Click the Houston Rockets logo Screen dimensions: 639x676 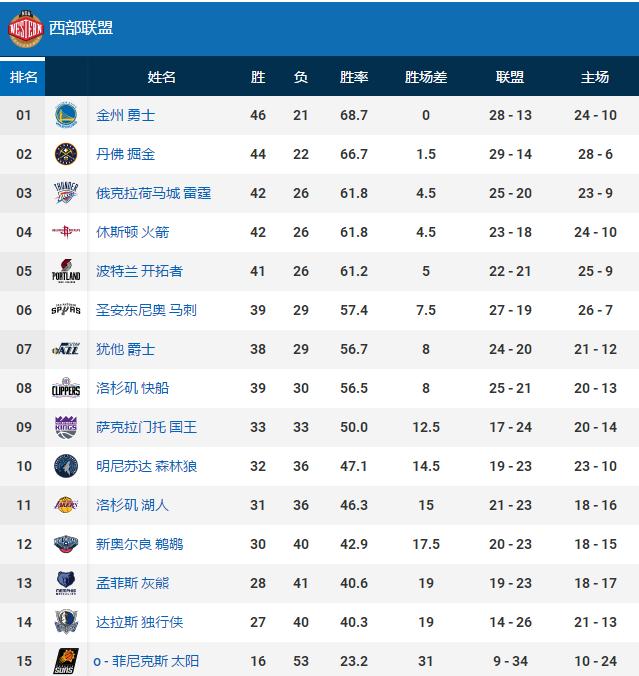pyautogui.click(x=66, y=232)
